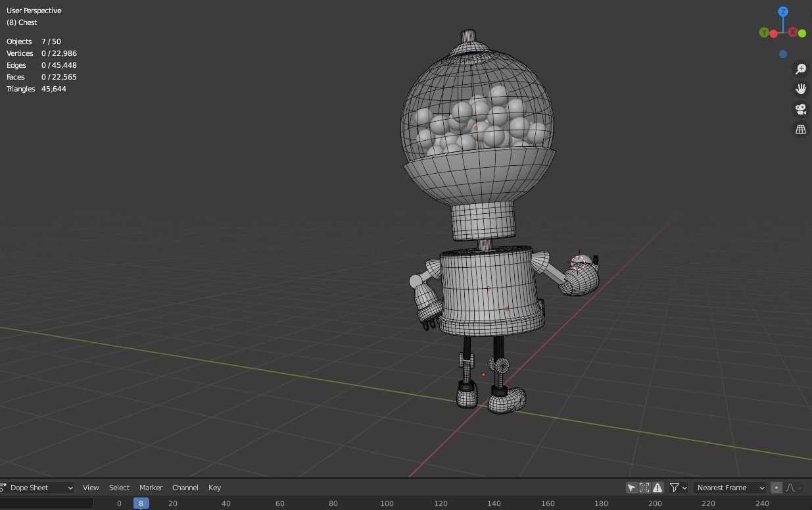Toggle the proportional editing circle button
Screen dimensions: 812x510
pos(776,488)
